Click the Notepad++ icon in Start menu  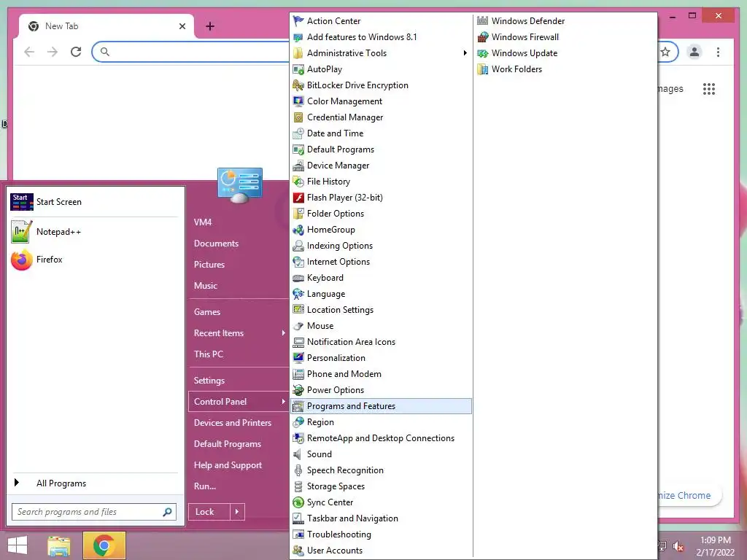21,231
